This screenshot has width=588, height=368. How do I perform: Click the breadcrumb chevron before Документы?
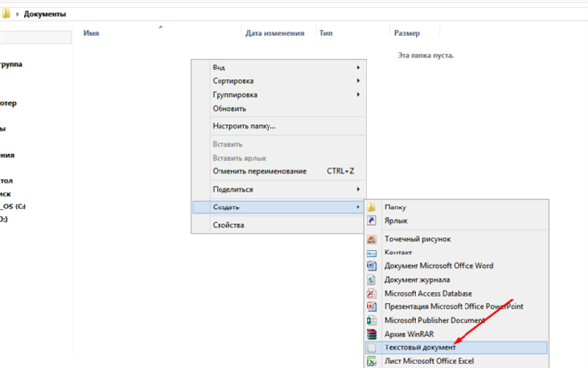[x=17, y=14]
